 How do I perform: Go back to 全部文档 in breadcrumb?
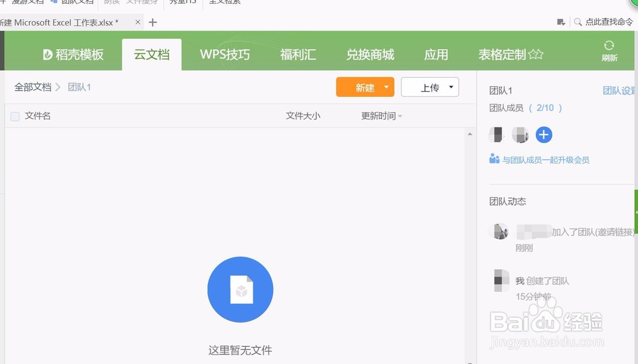33,87
